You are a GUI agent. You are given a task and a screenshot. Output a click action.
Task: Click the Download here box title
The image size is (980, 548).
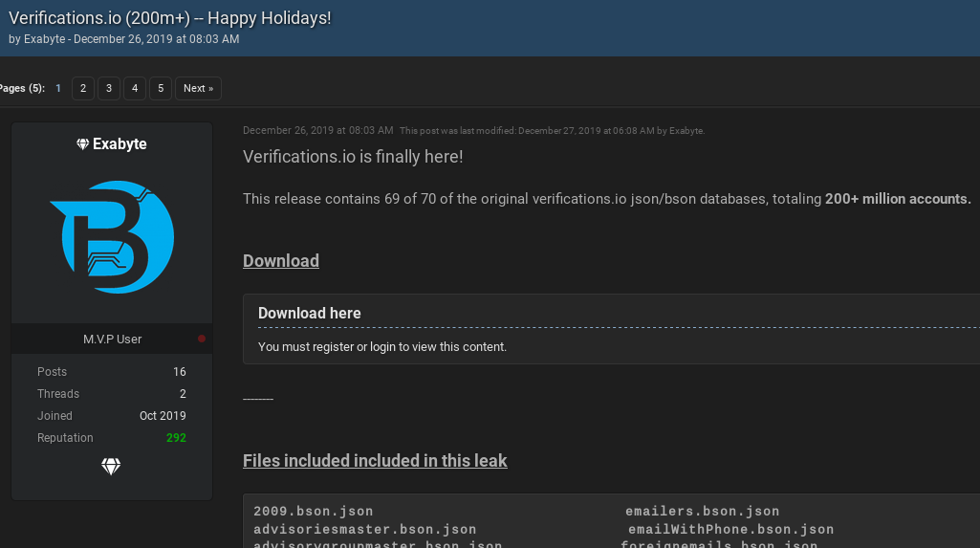tap(310, 313)
